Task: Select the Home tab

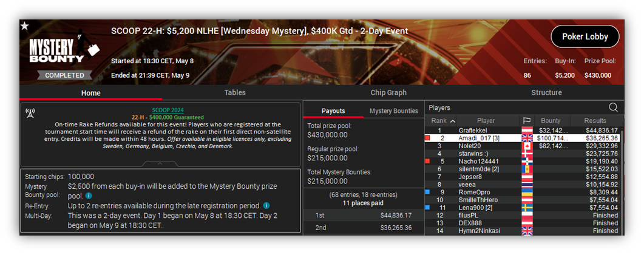Action: [x=91, y=93]
